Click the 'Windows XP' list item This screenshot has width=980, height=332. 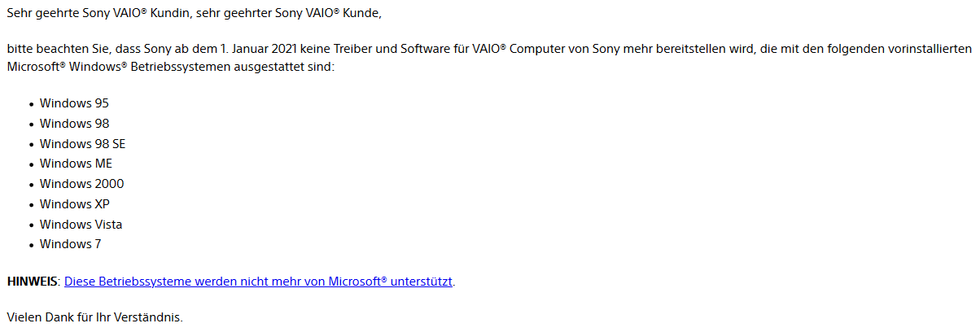[x=74, y=204]
